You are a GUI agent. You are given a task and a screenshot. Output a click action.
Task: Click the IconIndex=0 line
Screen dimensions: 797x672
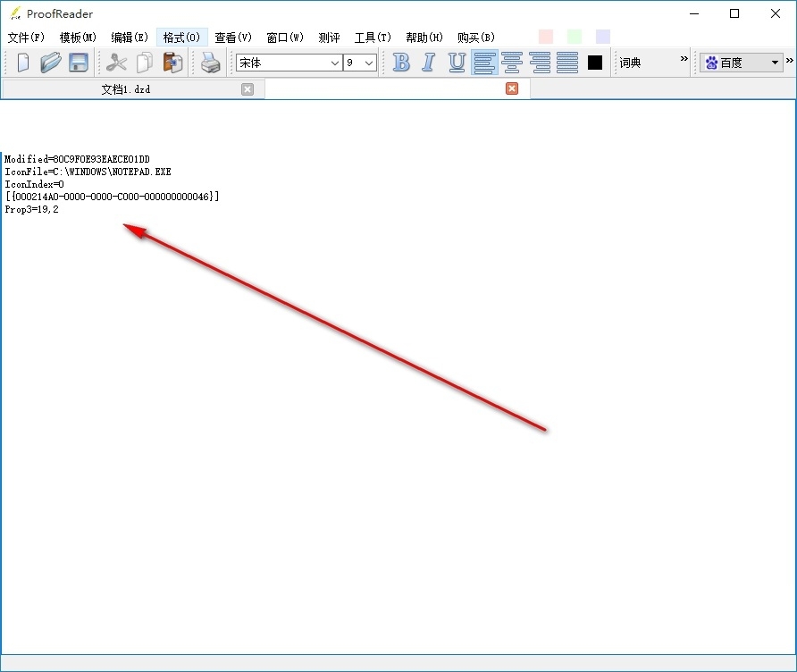coord(35,184)
